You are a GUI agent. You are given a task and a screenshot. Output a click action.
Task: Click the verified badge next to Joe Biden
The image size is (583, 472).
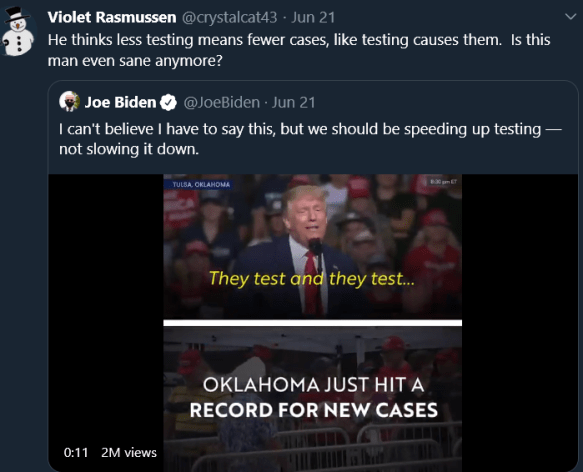[x=168, y=102]
